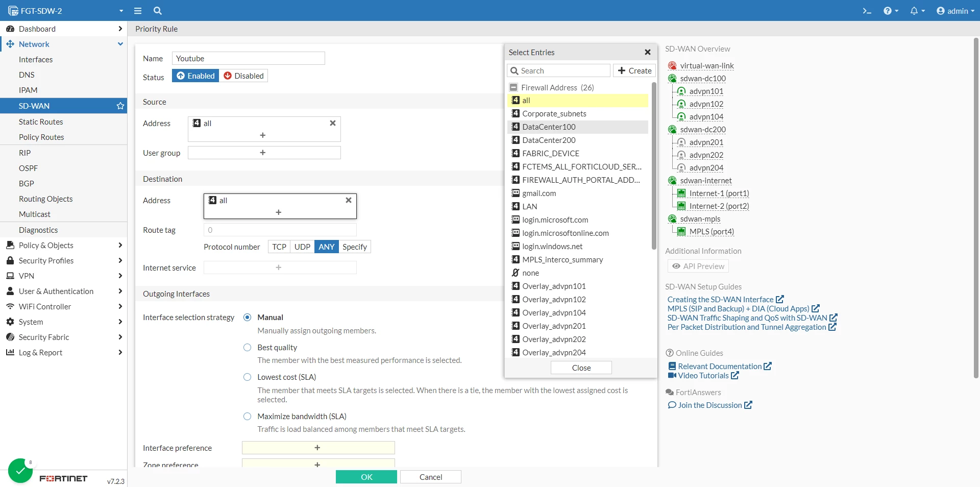The width and height of the screenshot is (980, 487).
Task: Choose TCP protocol
Action: click(279, 247)
